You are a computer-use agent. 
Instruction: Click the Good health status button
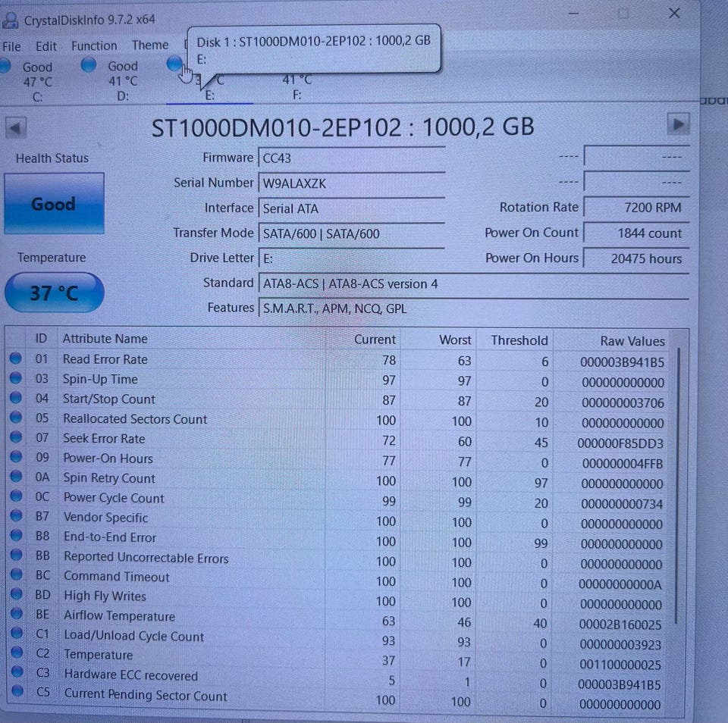click(x=54, y=204)
